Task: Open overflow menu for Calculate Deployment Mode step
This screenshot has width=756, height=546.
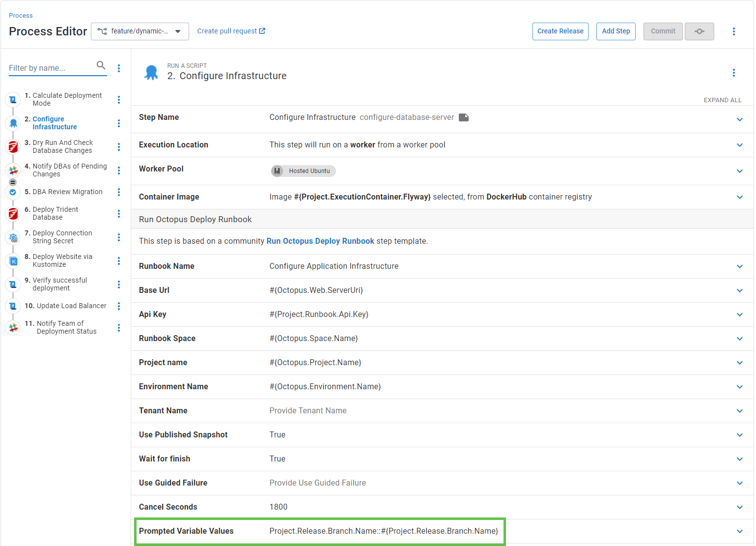Action: (119, 100)
